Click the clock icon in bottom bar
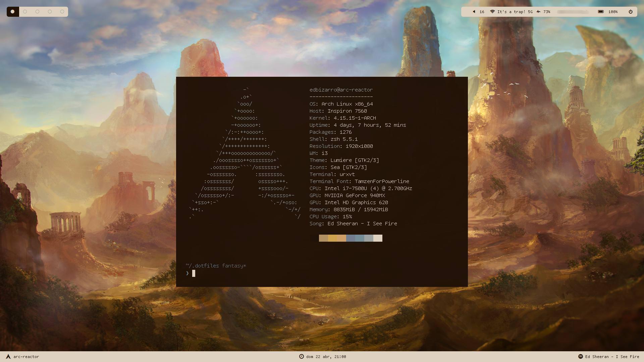The height and width of the screenshot is (362, 644). [x=301, y=357]
